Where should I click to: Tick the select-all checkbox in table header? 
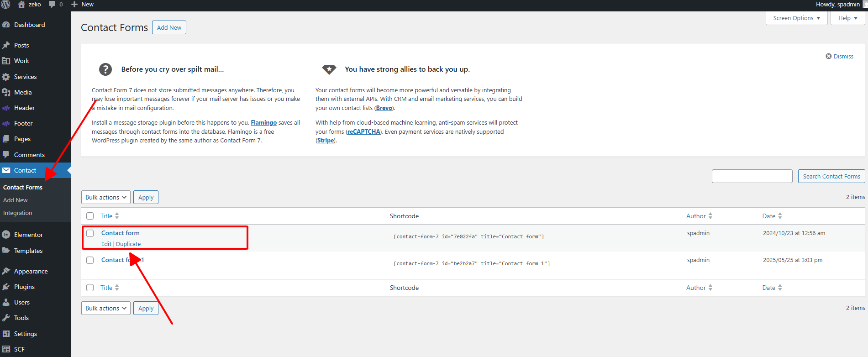pyautogui.click(x=90, y=216)
